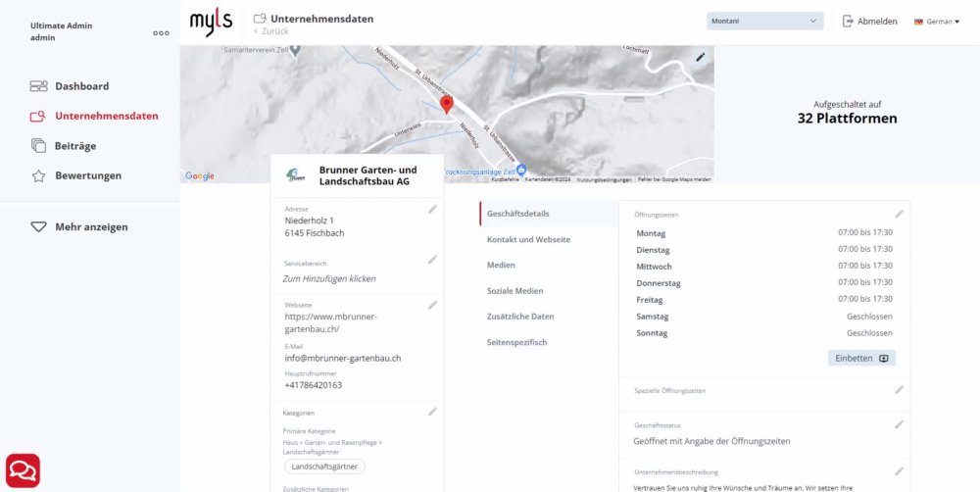Click the Google logo on map
The image size is (980, 492).
pyautogui.click(x=199, y=176)
